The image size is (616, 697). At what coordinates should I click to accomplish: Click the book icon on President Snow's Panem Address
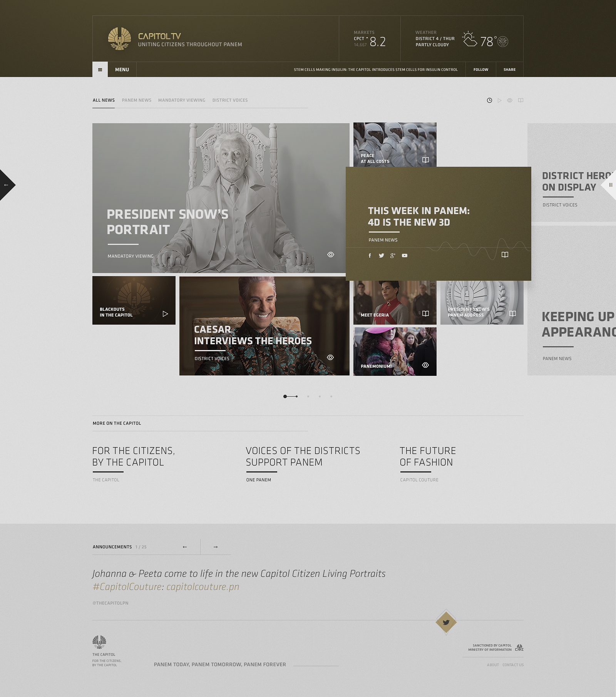click(x=512, y=313)
